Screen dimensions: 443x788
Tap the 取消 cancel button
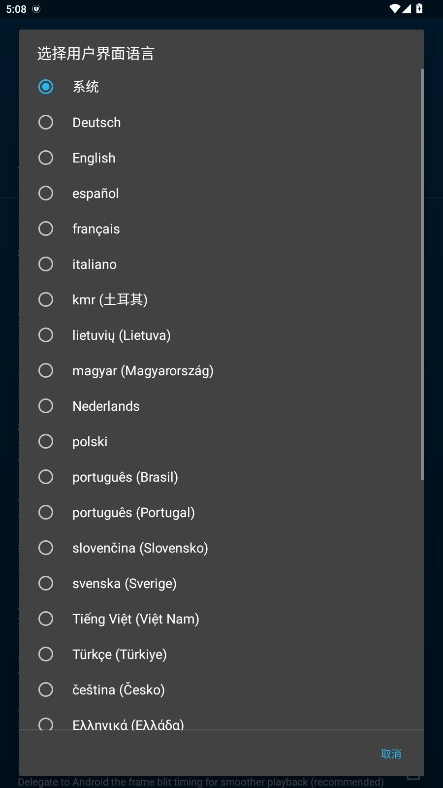click(391, 753)
